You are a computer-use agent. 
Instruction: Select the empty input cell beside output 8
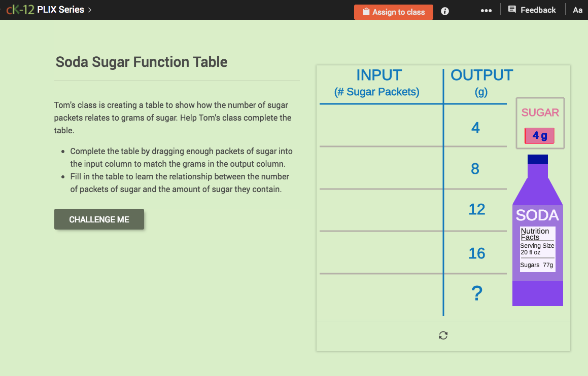coord(380,169)
